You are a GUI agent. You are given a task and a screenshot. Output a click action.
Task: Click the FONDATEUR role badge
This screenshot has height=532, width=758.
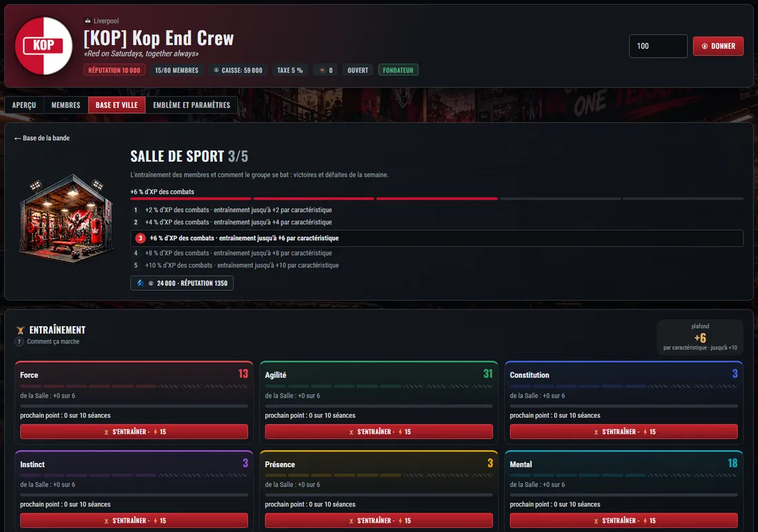point(398,70)
